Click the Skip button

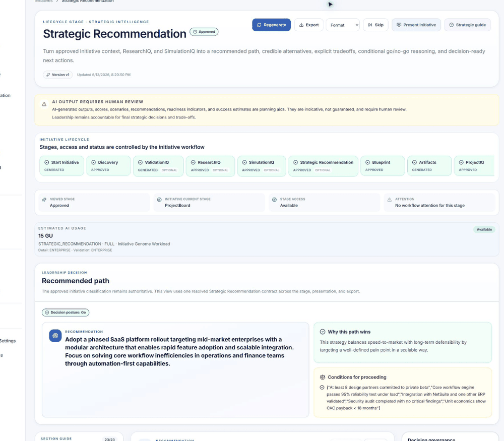pyautogui.click(x=376, y=25)
